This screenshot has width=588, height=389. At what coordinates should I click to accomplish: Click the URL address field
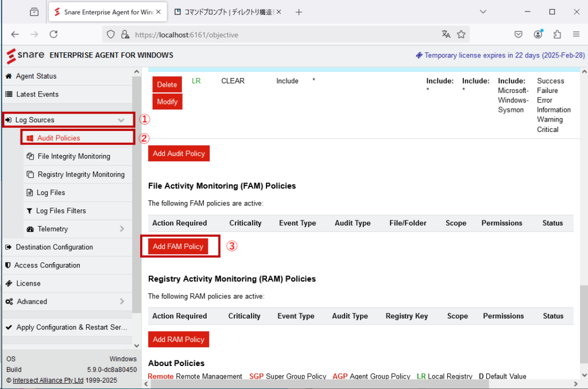pyautogui.click(x=285, y=34)
